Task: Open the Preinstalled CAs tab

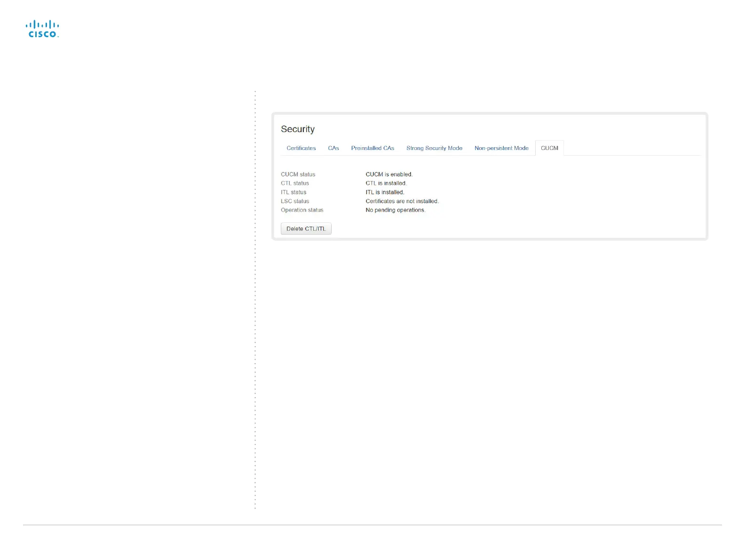Action: click(372, 148)
